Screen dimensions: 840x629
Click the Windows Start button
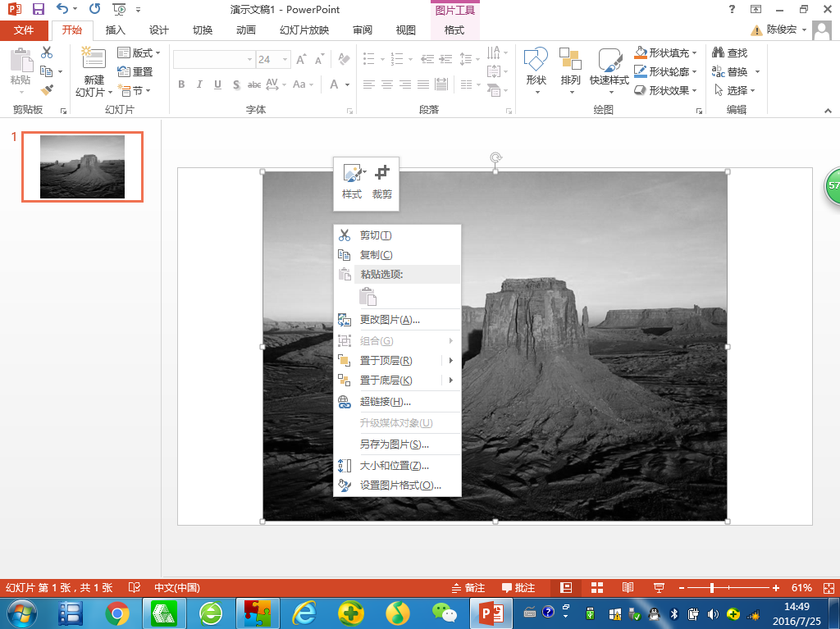[x=21, y=614]
